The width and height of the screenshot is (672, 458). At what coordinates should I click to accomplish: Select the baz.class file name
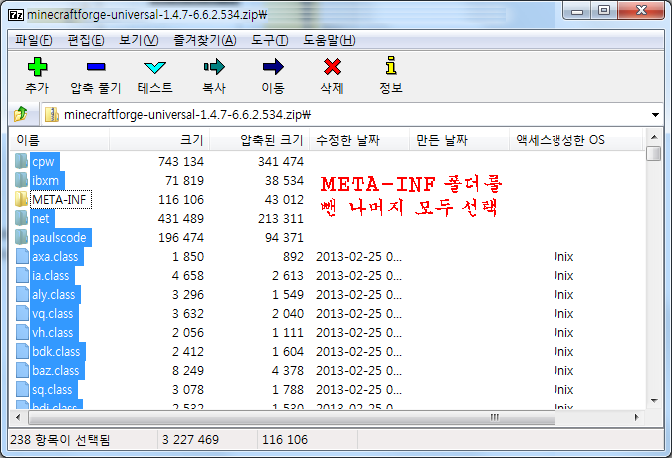[x=56, y=371]
